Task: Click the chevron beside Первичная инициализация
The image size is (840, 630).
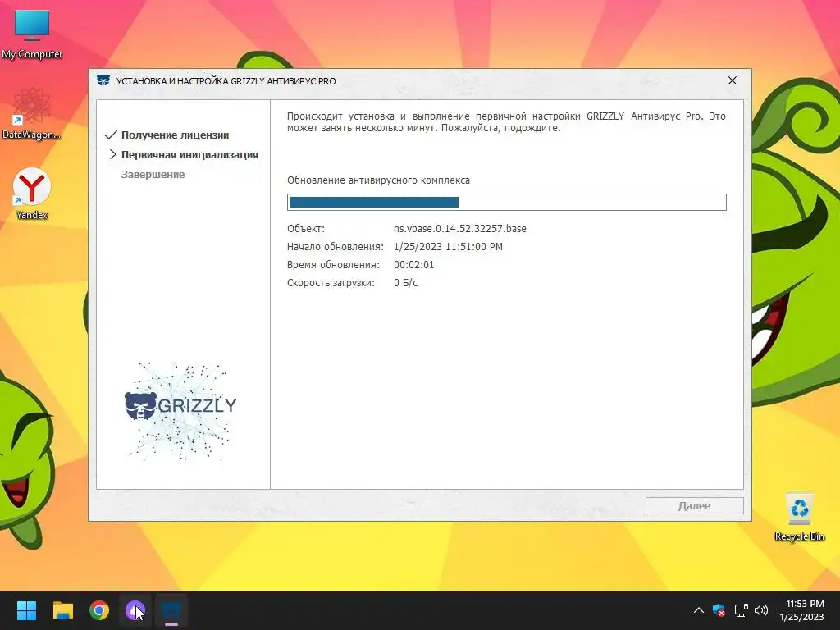Action: tap(112, 154)
